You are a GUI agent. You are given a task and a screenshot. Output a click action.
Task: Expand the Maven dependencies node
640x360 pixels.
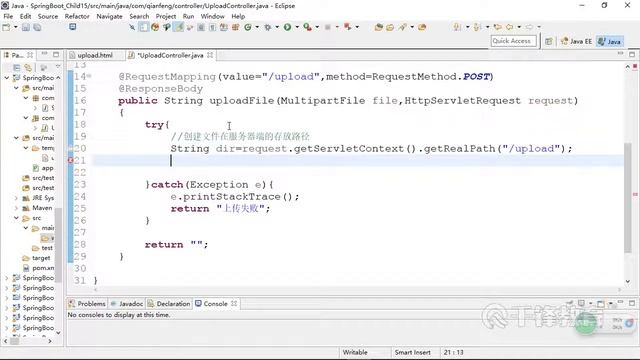(16, 208)
